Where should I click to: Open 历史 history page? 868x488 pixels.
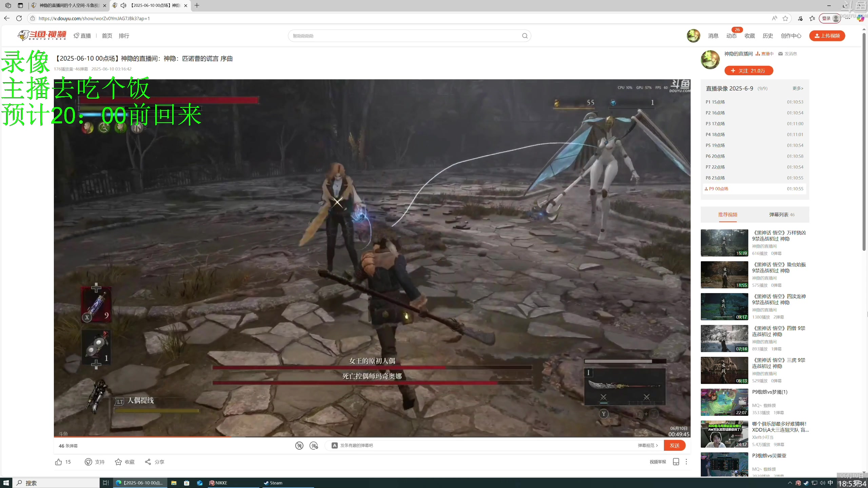click(x=768, y=36)
